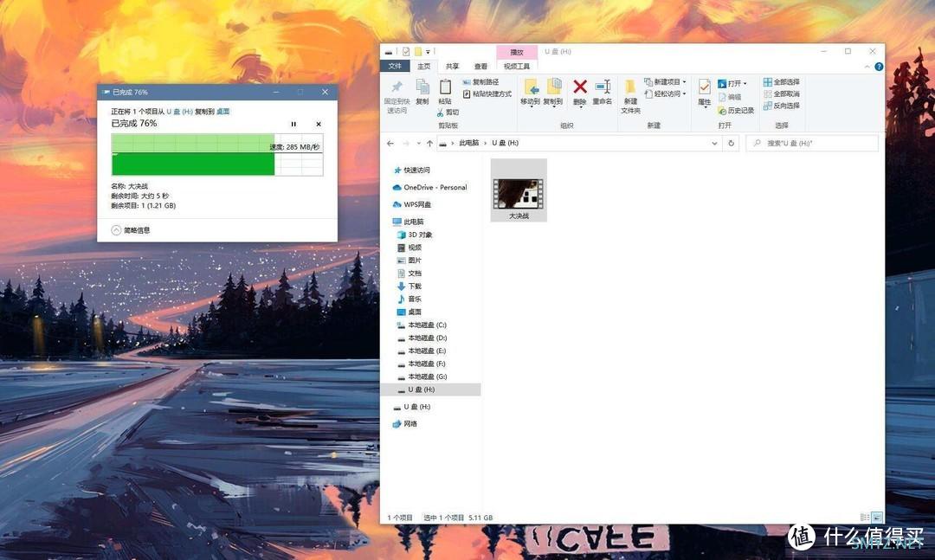This screenshot has width=935, height=560.
Task: Select This PC (此电脑) in sidebar
Action: click(x=408, y=222)
